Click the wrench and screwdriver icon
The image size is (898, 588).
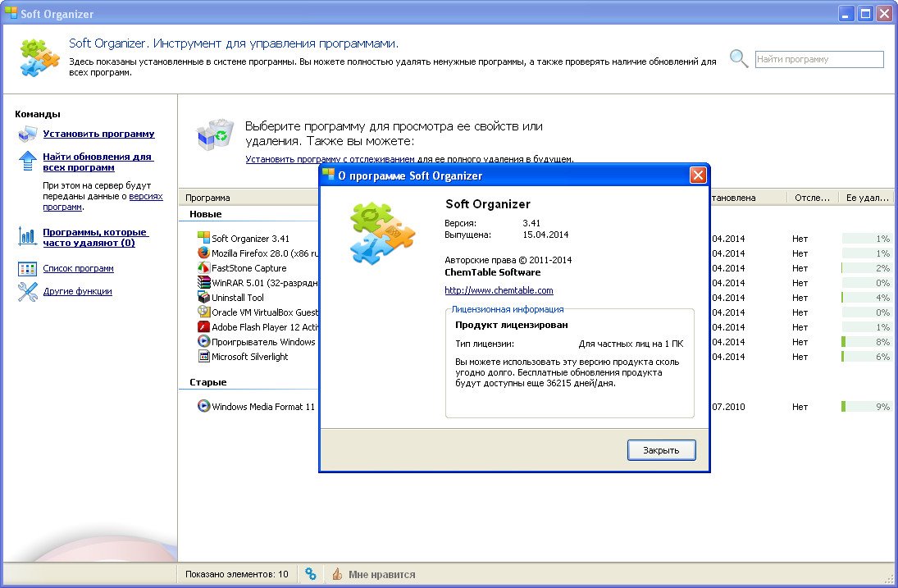pos(28,292)
